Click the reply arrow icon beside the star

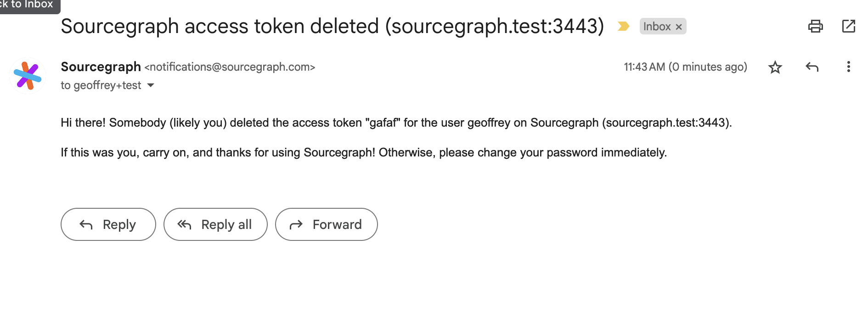812,67
